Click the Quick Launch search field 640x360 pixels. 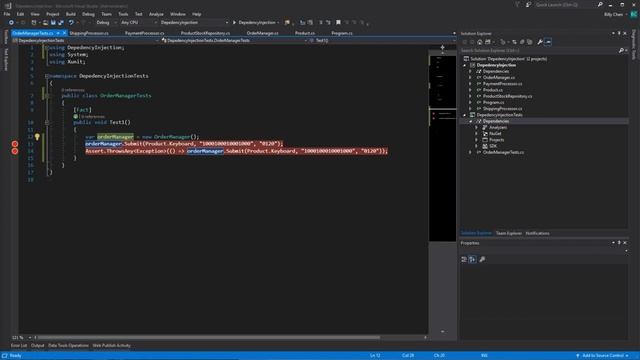[x=565, y=4]
